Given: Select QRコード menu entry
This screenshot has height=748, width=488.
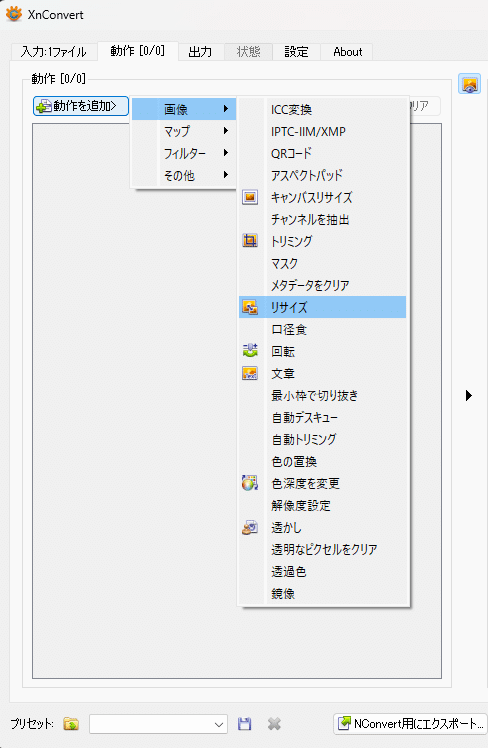Looking at the screenshot, I should click(322, 153).
